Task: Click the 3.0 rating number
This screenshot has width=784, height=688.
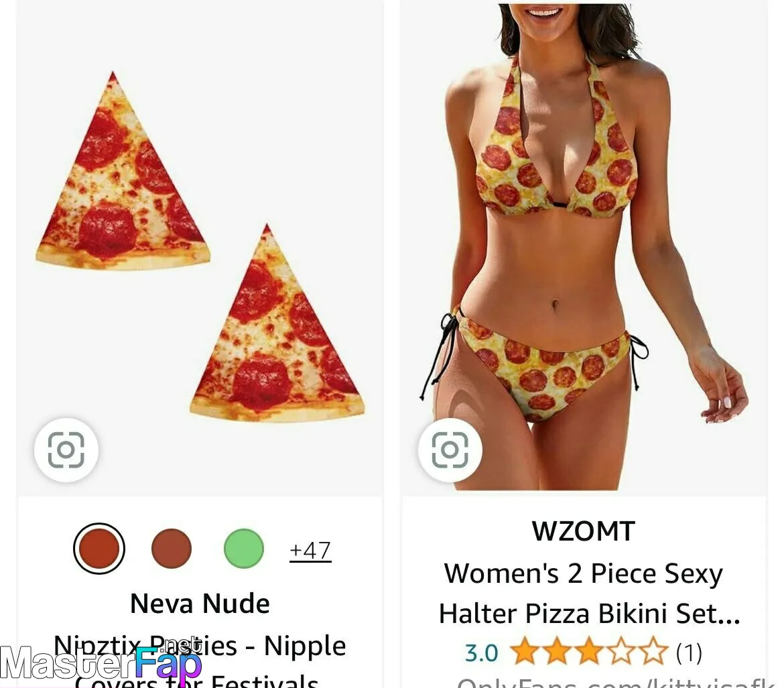Action: click(482, 653)
